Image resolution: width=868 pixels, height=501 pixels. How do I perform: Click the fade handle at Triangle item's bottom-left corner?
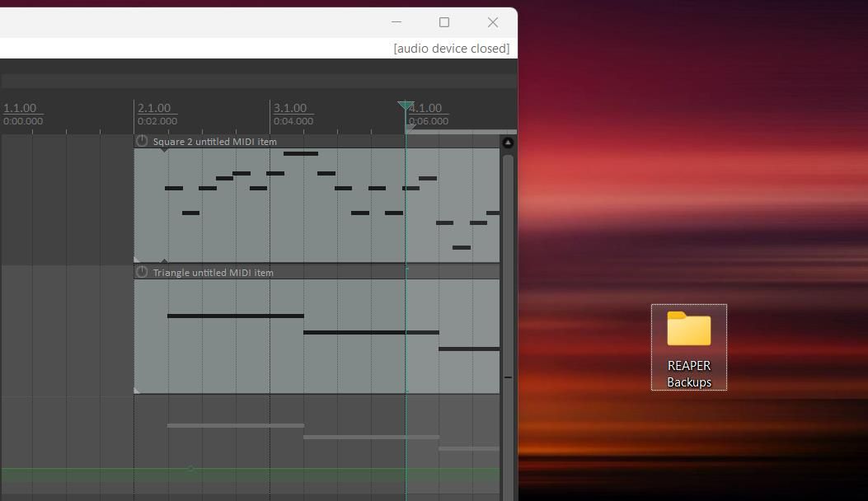tap(137, 391)
